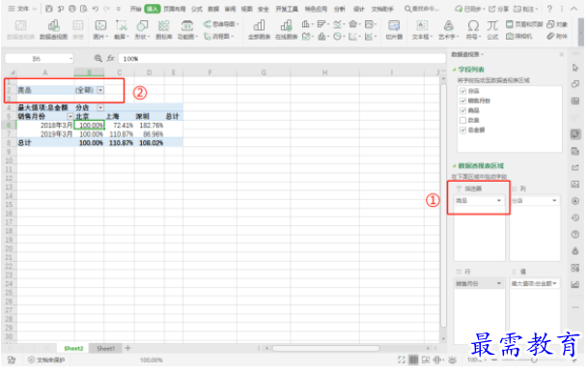The width and height of the screenshot is (588, 375).
Task: Click the Text box (文本框) icon
Action: click(422, 29)
